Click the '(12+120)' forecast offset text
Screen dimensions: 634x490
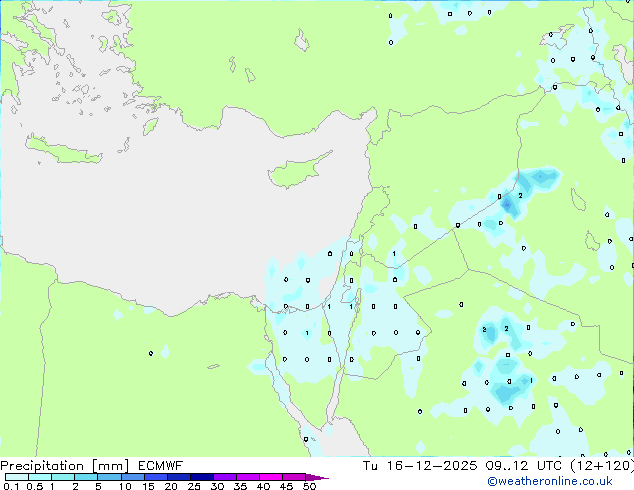point(602,466)
